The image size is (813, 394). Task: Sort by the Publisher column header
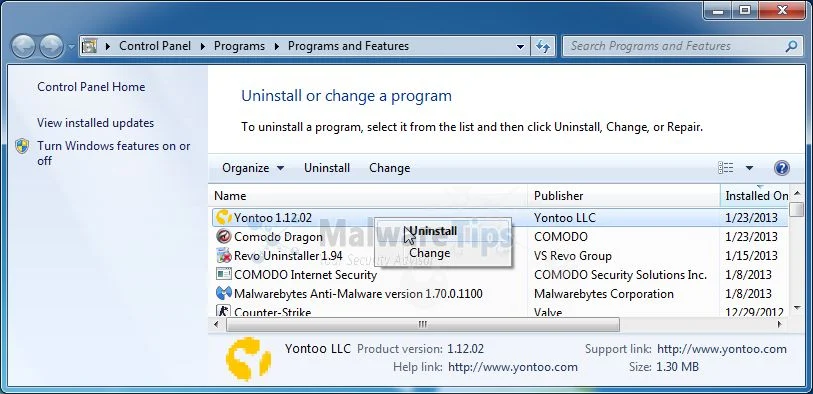pyautogui.click(x=624, y=196)
